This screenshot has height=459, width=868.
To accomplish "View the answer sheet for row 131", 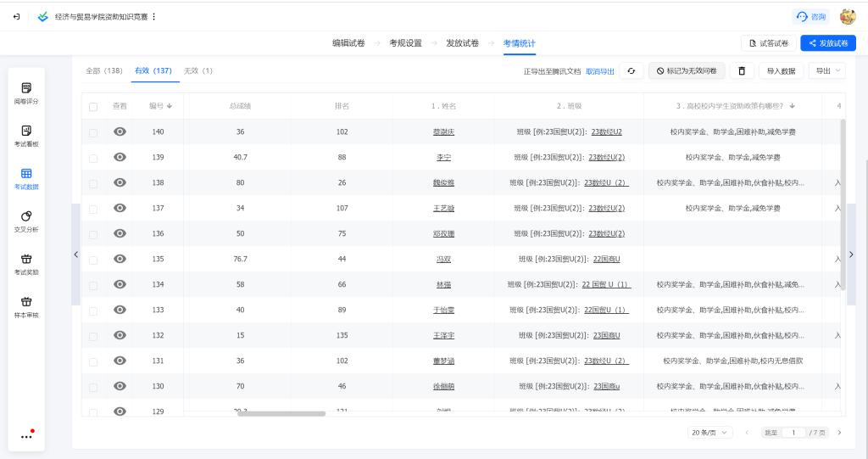I will 120,361.
